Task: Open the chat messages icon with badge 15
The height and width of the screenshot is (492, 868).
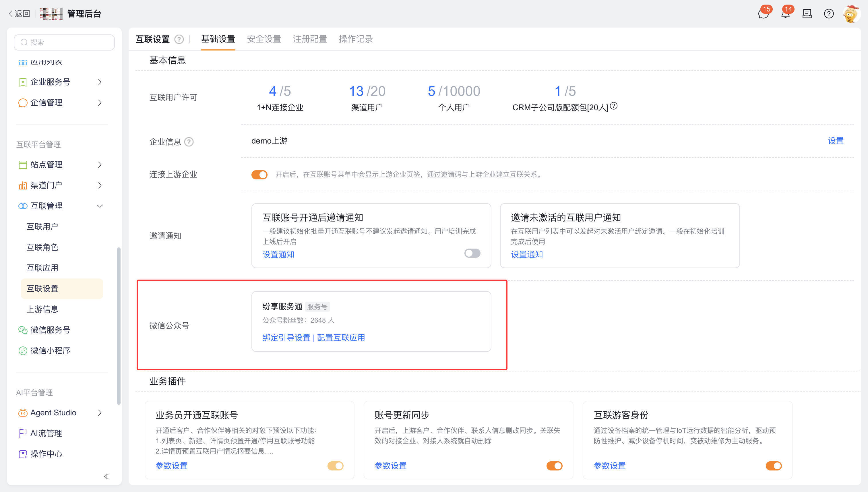Action: [763, 14]
